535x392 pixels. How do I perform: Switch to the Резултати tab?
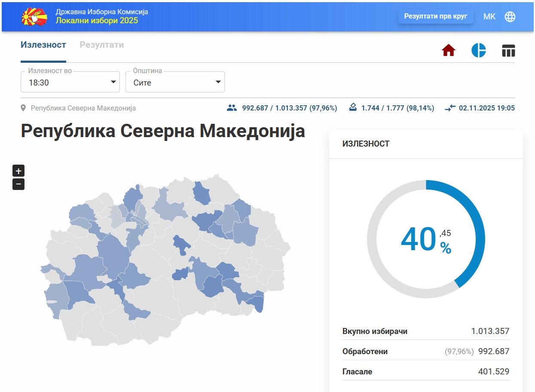101,45
